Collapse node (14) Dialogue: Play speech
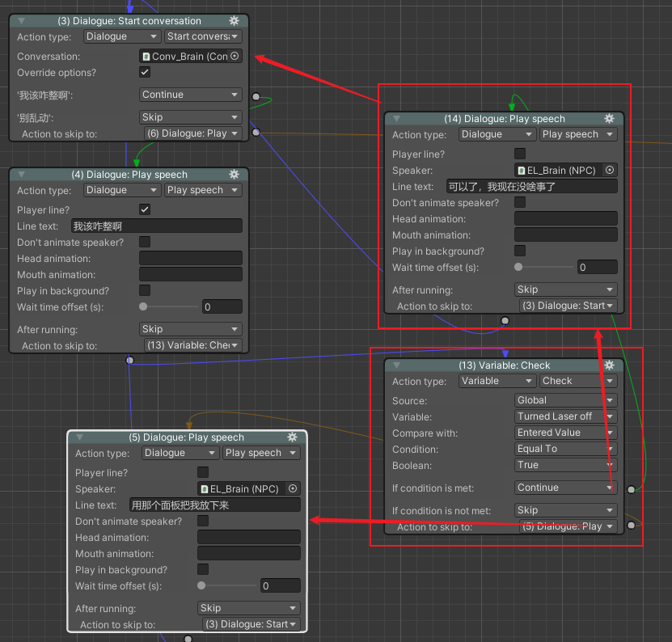The image size is (672, 642). [396, 119]
